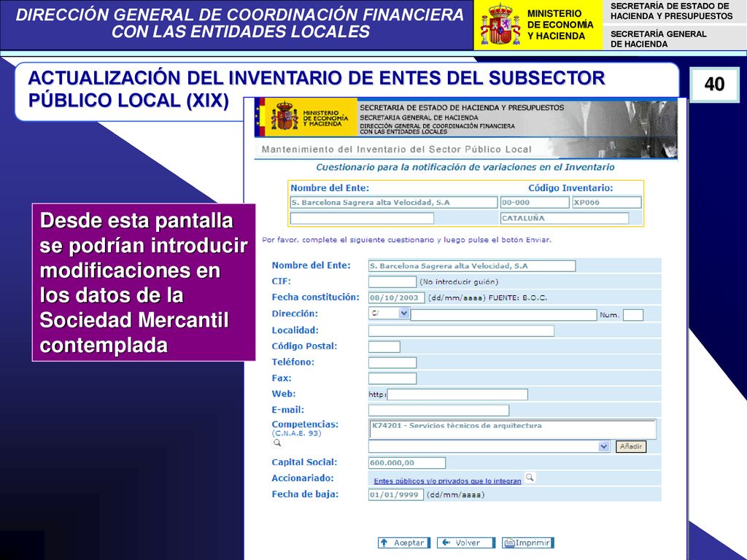Click the Imprimir button
The image size is (747, 560).
pos(528,542)
